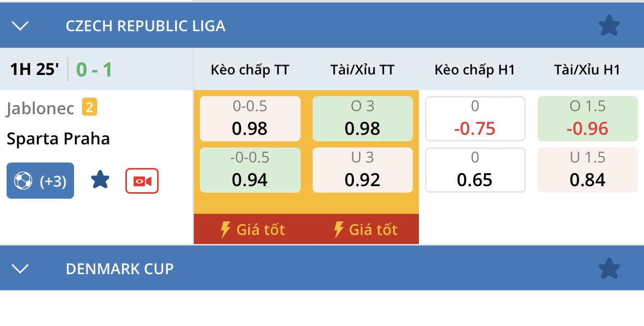Click Giá tốt lightning under Tài/Xỉu column
644x326 pixels.
366,229
